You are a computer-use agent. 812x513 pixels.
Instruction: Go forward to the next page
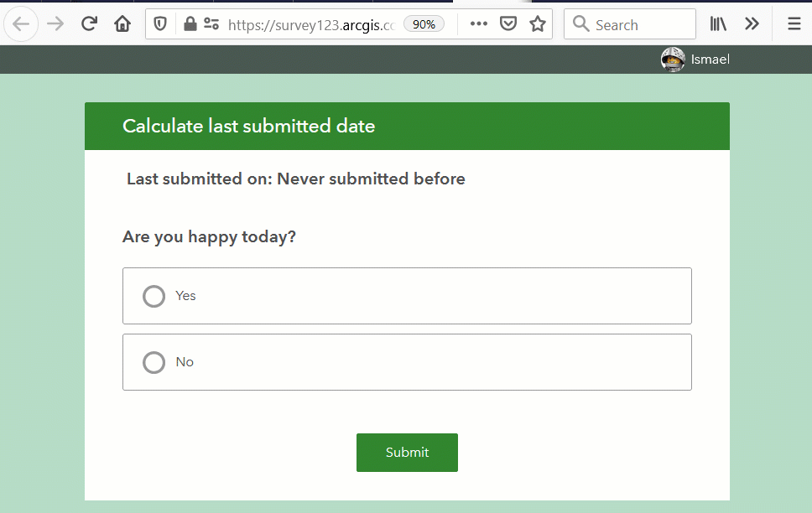click(55, 23)
